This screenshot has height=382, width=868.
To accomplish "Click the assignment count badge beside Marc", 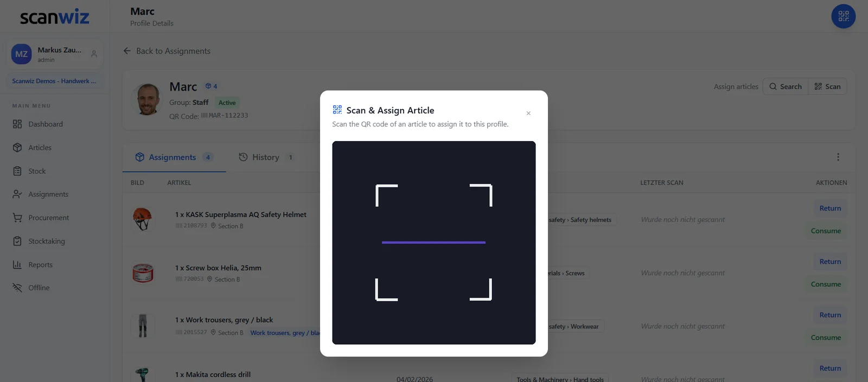I will coord(211,86).
